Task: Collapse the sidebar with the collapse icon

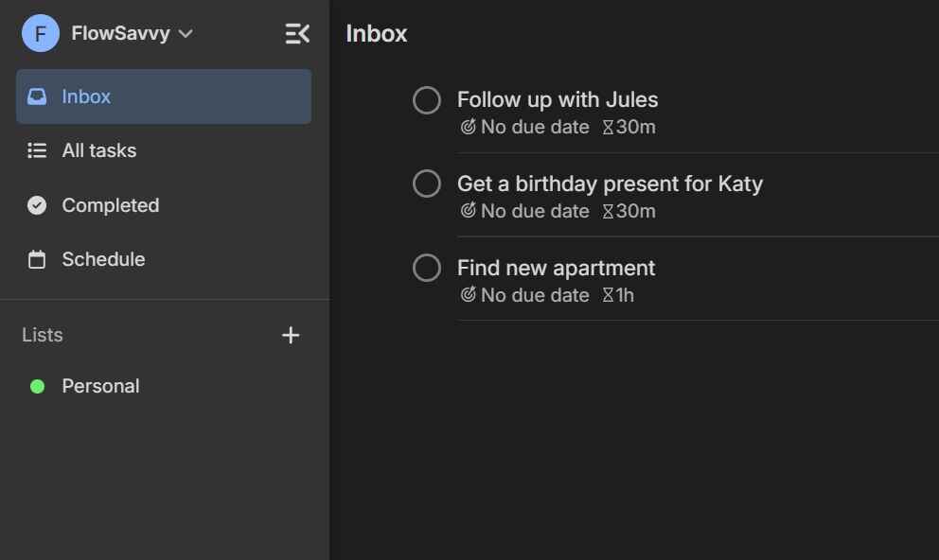Action: point(296,33)
